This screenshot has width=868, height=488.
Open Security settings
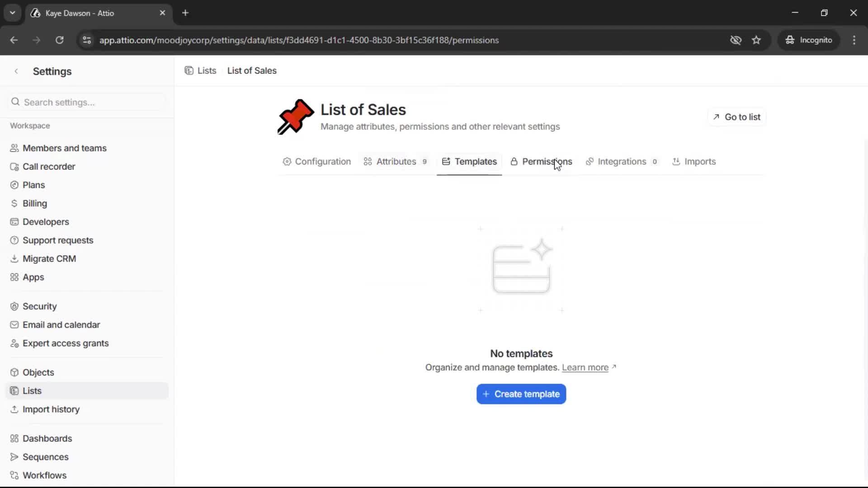point(39,306)
